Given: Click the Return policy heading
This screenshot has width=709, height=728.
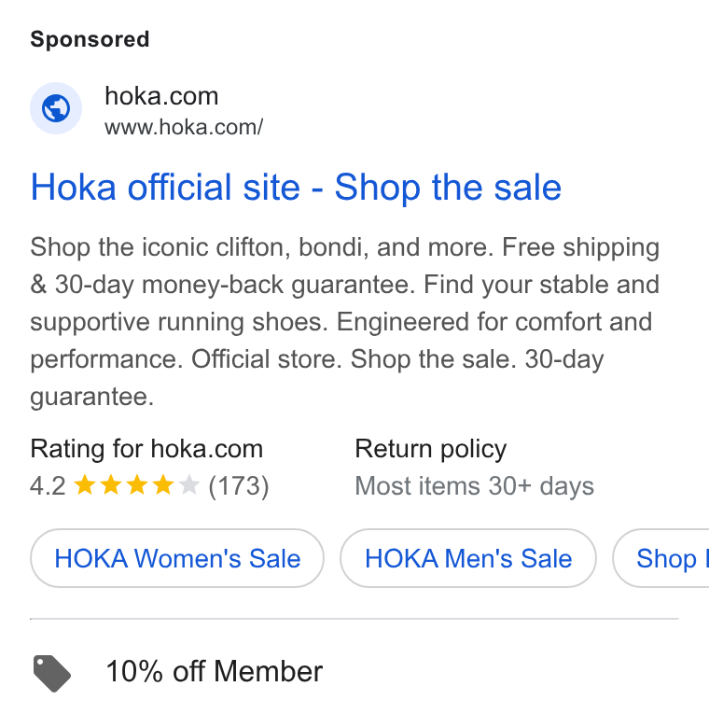Looking at the screenshot, I should pos(431,449).
